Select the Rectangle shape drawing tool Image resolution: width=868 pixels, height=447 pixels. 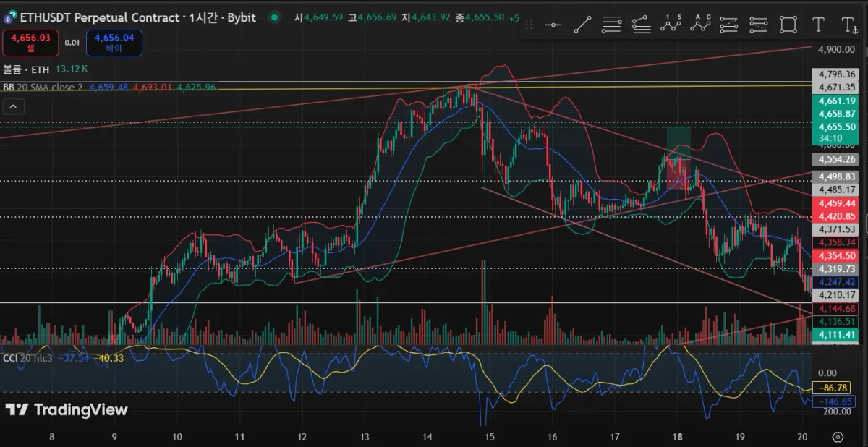point(788,25)
